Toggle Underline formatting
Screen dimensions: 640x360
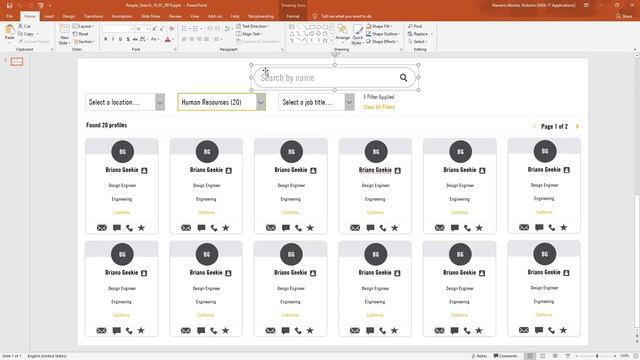tap(120, 39)
